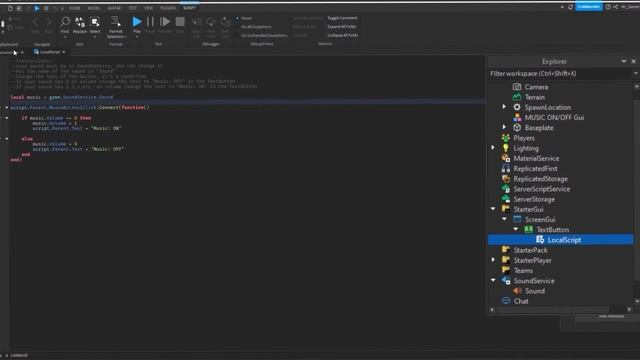Click the Step Out debugger icon
The height and width of the screenshot is (360, 640).
pyautogui.click(x=225, y=22)
